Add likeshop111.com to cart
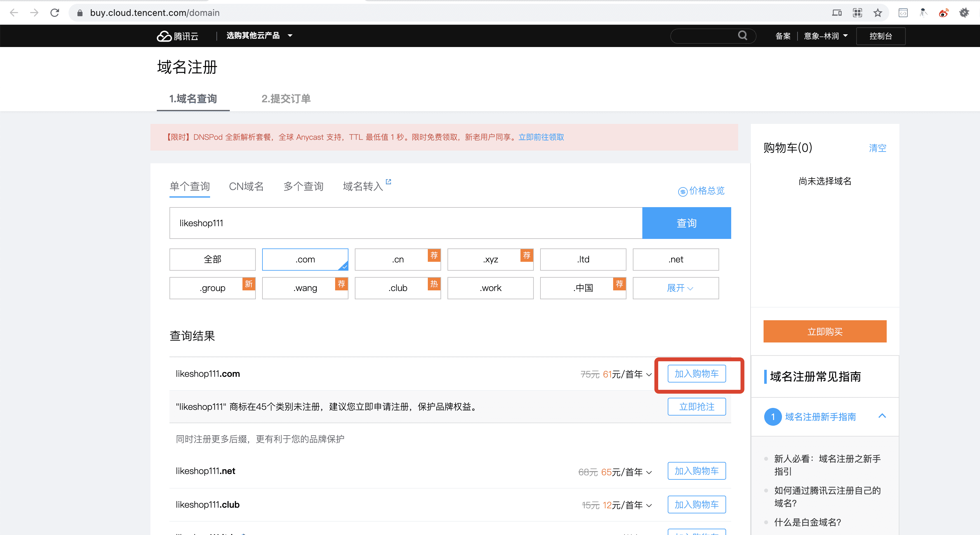 [x=696, y=374]
